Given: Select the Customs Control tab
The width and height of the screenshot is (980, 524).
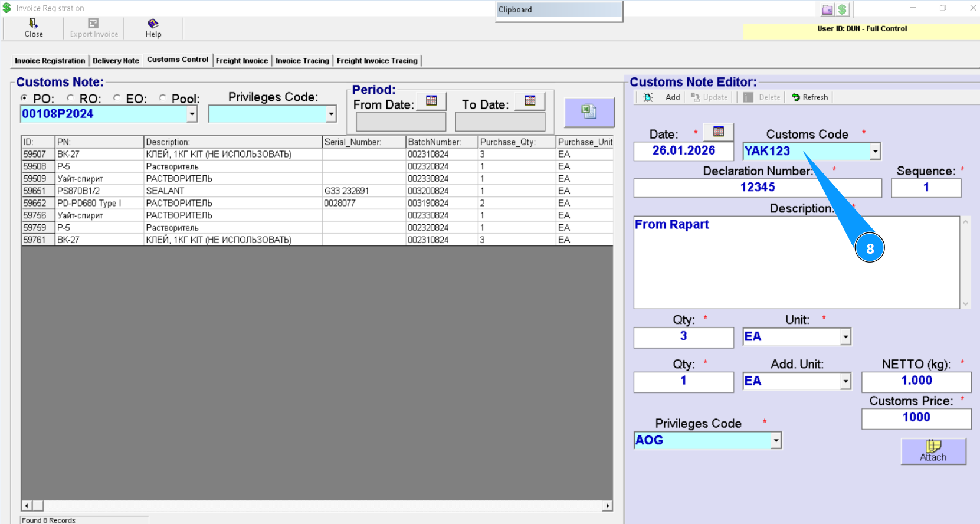Looking at the screenshot, I should pyautogui.click(x=178, y=60).
